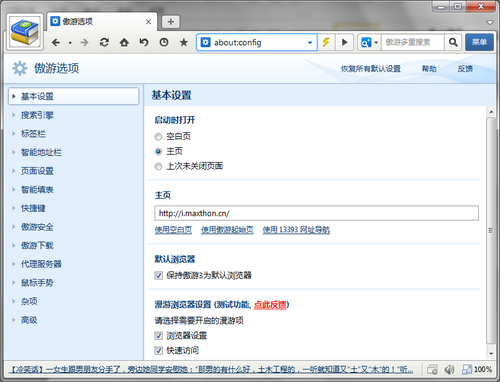This screenshot has height=382, width=500.
Task: Toggle 浏览器设置 checkbox
Action: pyautogui.click(x=159, y=336)
